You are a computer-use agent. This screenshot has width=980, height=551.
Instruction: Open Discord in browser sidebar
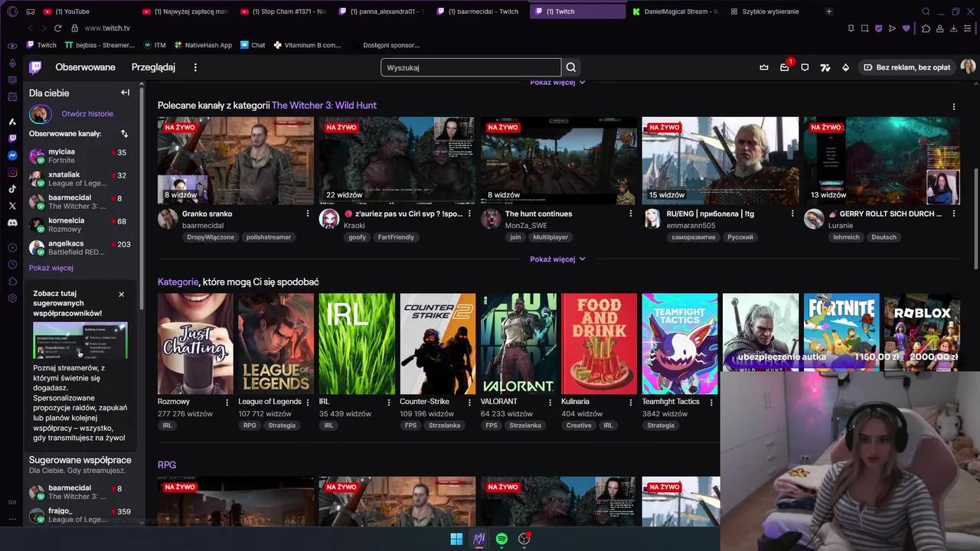(12, 223)
